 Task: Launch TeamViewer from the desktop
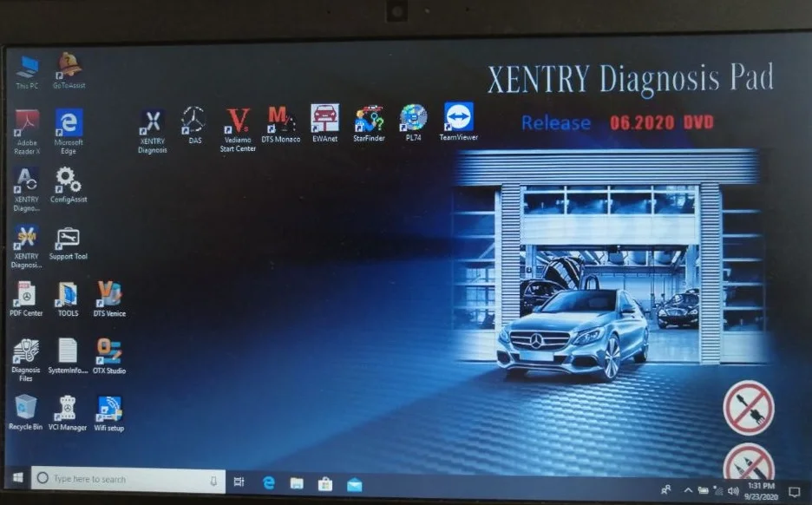(x=458, y=121)
